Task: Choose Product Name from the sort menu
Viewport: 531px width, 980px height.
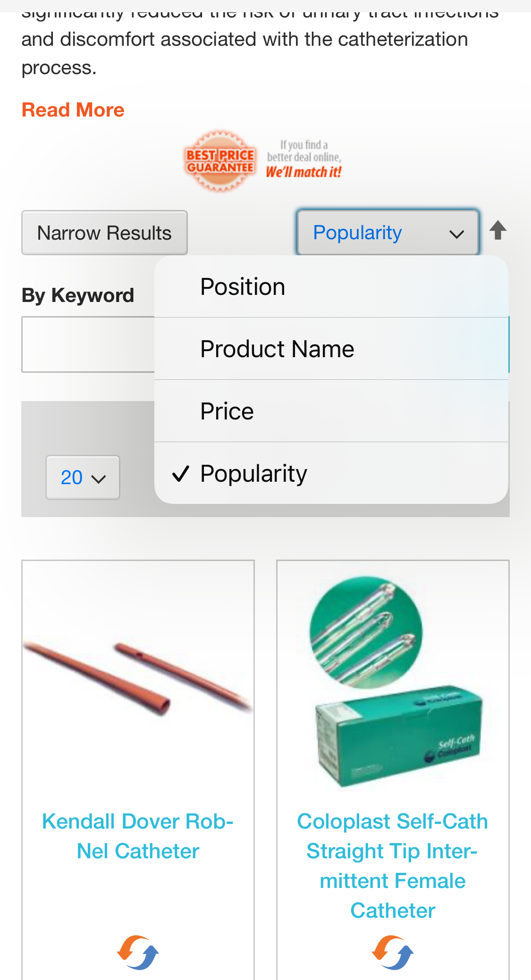Action: [277, 348]
